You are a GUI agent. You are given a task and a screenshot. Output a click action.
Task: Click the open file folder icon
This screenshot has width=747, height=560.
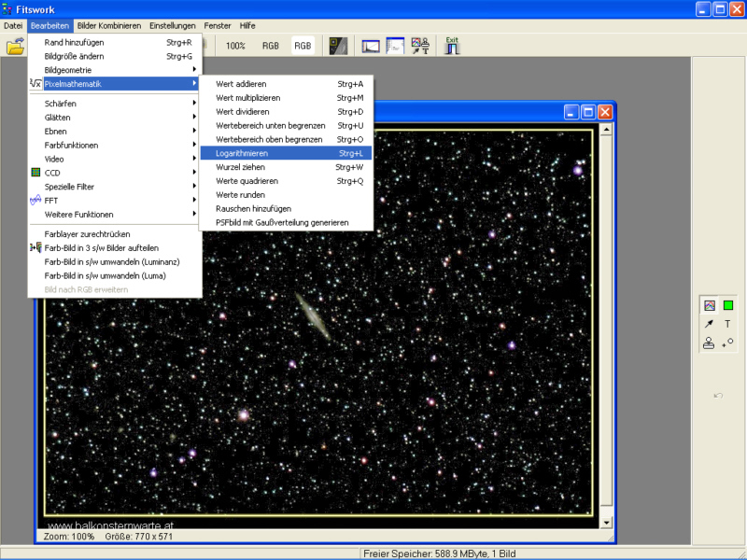click(x=15, y=46)
